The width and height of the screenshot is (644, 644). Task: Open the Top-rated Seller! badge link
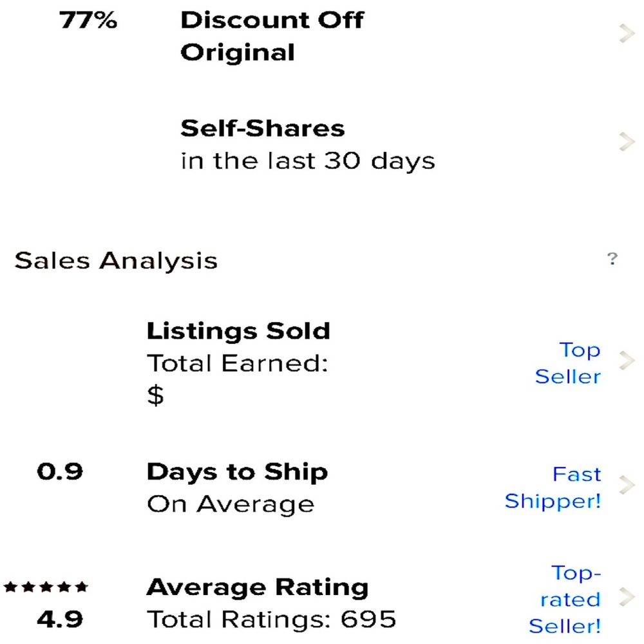(x=565, y=599)
